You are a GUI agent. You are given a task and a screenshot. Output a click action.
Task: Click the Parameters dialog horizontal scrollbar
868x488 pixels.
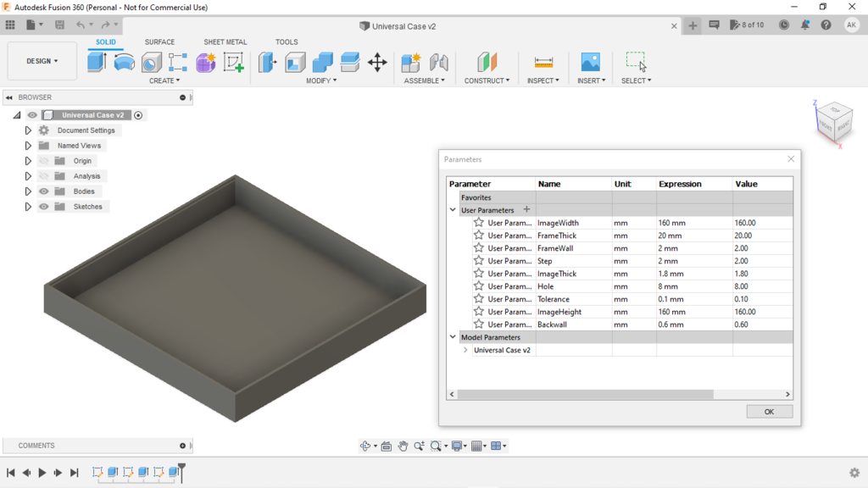pos(585,394)
